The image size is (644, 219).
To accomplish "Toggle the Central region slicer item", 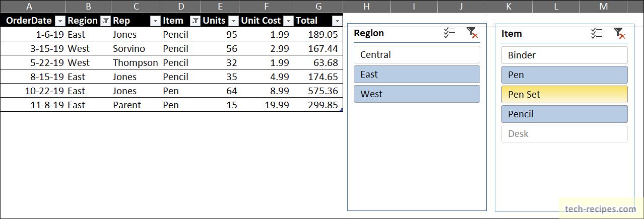I will click(417, 55).
